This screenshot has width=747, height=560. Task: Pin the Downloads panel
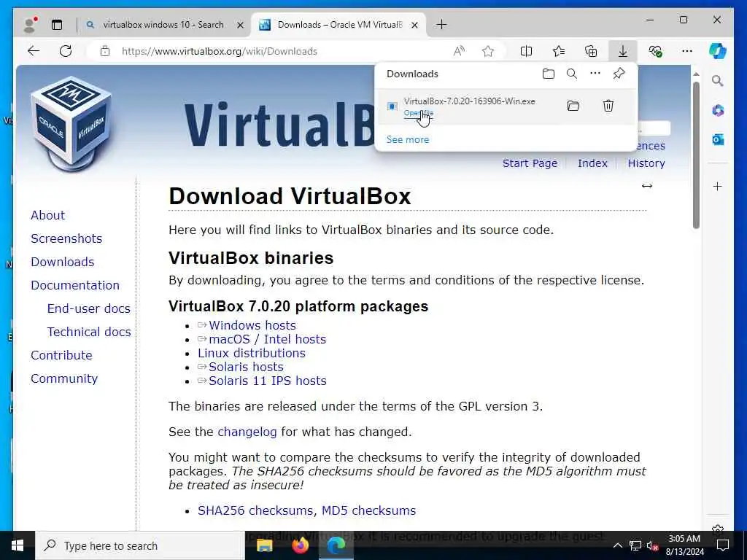[x=619, y=74]
